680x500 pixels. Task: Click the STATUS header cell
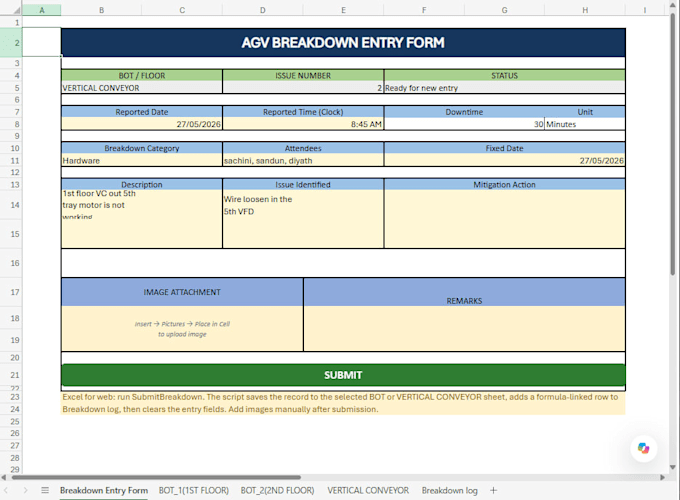point(504,75)
